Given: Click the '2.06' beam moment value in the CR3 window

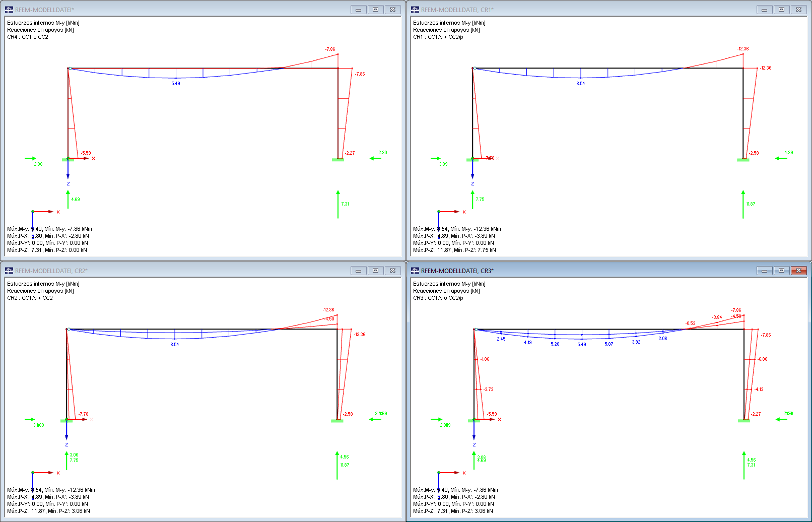Looking at the screenshot, I should tap(663, 339).
